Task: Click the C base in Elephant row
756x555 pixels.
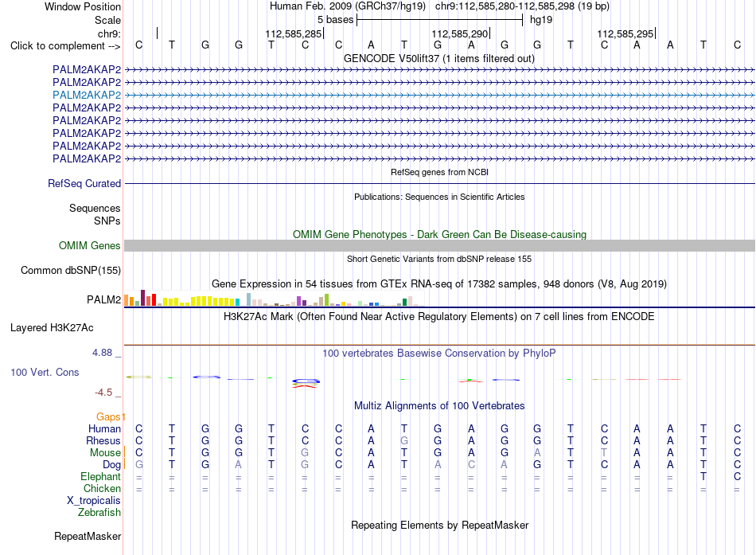Action: [x=737, y=476]
